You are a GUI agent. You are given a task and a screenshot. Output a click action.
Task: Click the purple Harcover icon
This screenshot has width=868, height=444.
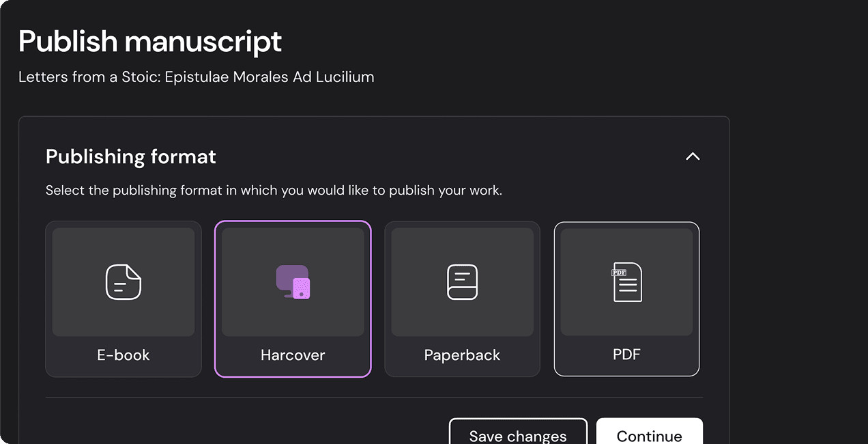[x=293, y=281]
